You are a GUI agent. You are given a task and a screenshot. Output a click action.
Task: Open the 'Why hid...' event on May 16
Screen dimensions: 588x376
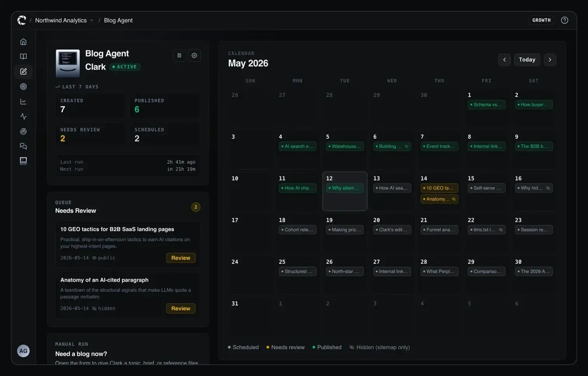click(x=534, y=188)
